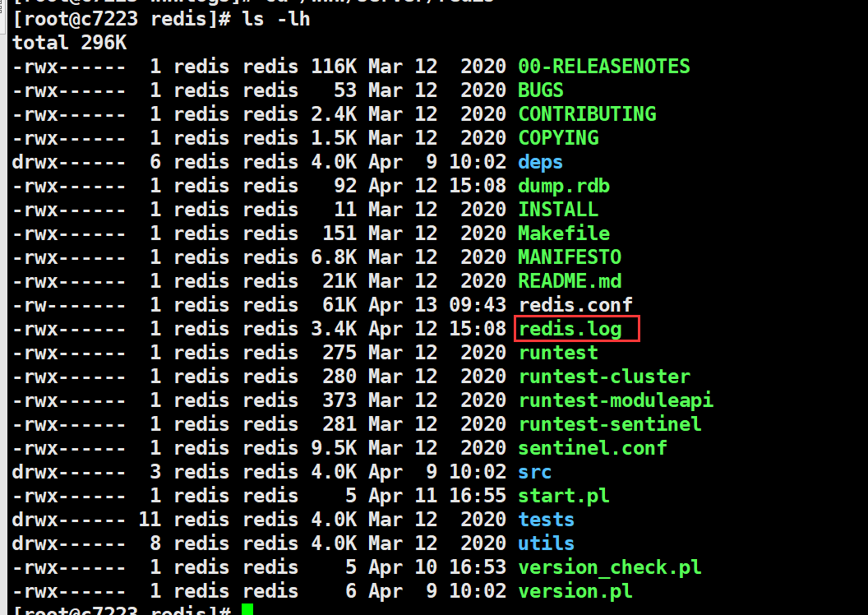Click the version.pl file name
This screenshot has height=615, width=868.
coord(575,590)
